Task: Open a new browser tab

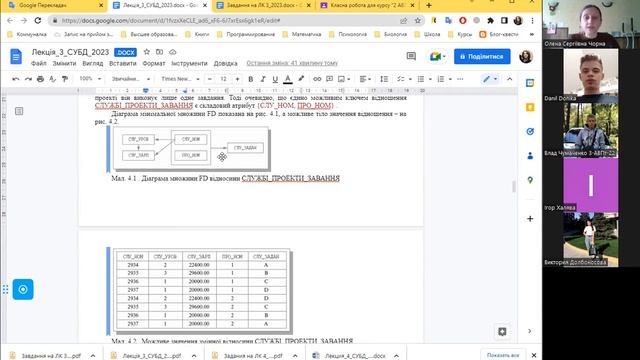Action: (429, 6)
